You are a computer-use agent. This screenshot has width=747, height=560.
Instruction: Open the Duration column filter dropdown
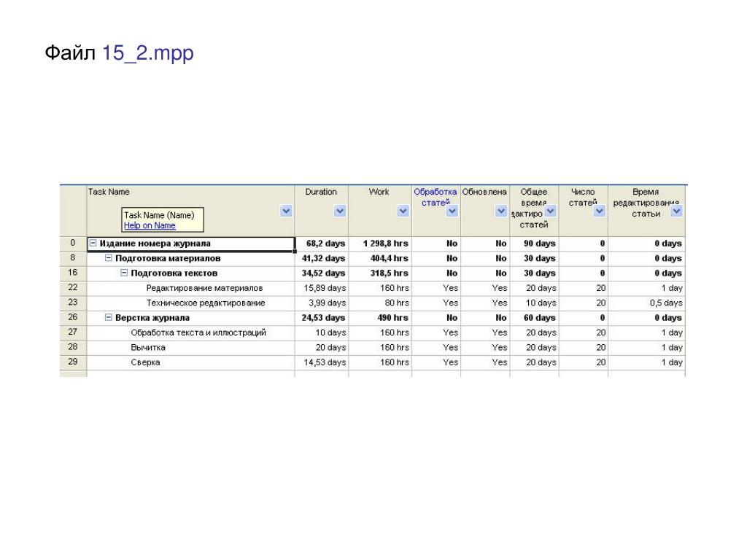tap(340, 211)
